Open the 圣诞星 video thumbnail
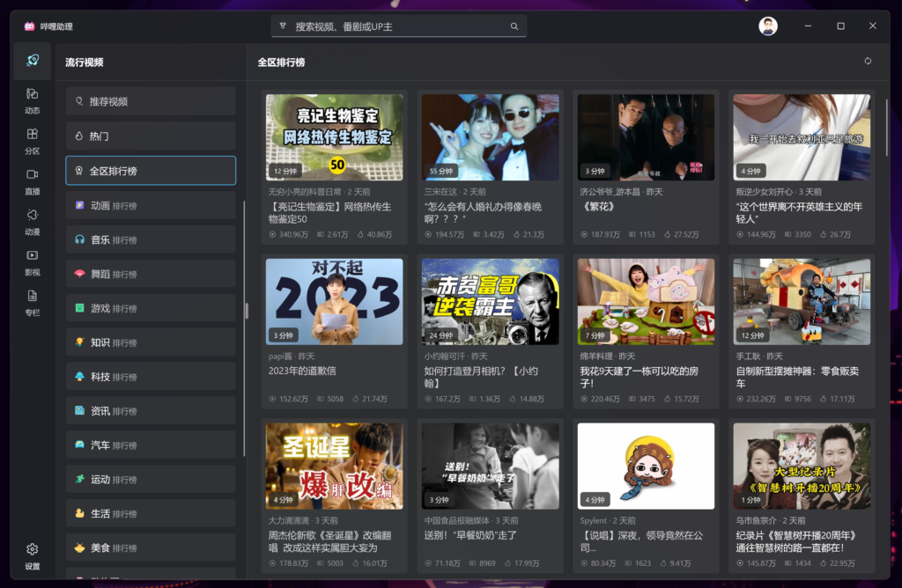Viewport: 902px width, 588px height. [334, 465]
